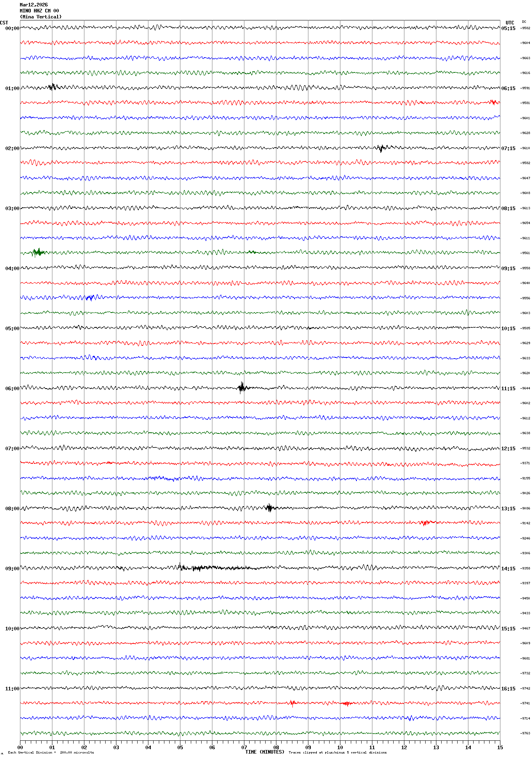Click the UTC time zone label
Viewport: 532px width, 758px height.
click(510, 23)
